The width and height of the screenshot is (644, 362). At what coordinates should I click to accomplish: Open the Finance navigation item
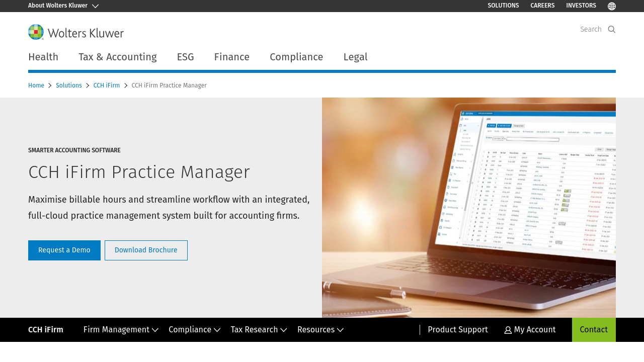[231, 57]
